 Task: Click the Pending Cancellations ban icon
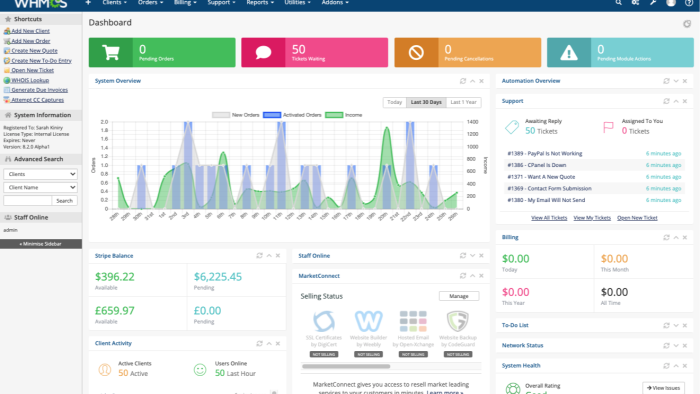tap(416, 53)
